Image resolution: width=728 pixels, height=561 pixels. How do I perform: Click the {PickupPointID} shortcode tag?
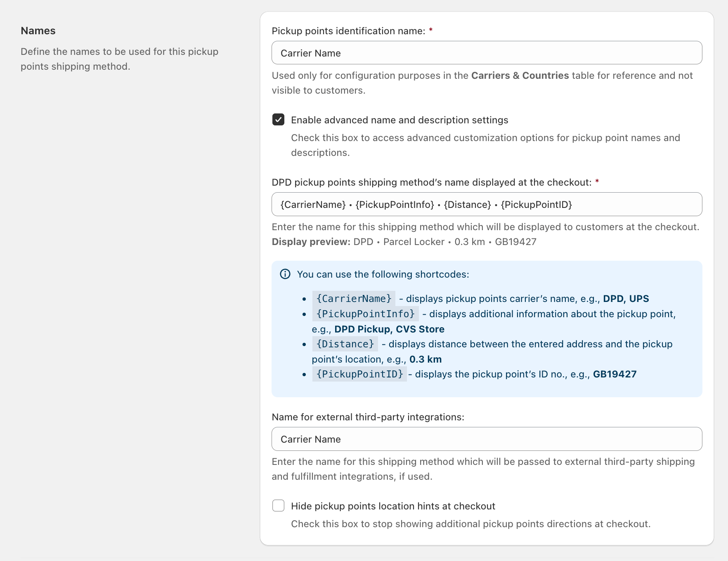tap(359, 374)
